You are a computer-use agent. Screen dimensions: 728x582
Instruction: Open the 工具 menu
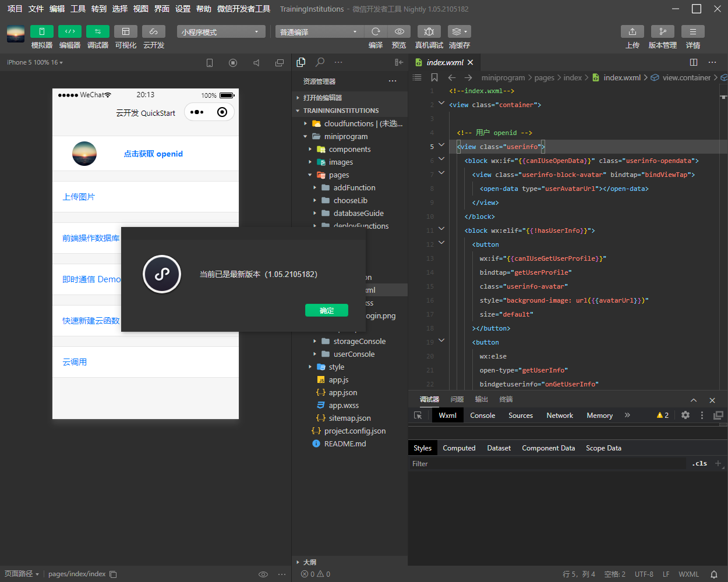(x=78, y=9)
